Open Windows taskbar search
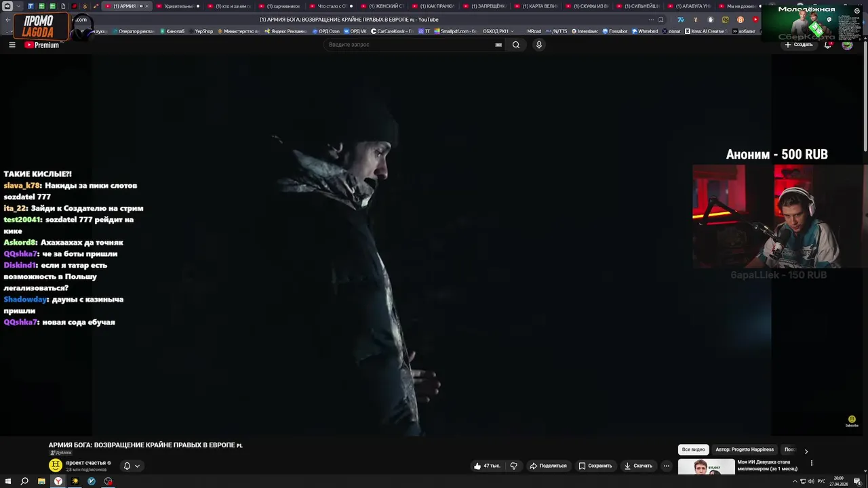Screen dimensions: 868x488 tap(24, 481)
